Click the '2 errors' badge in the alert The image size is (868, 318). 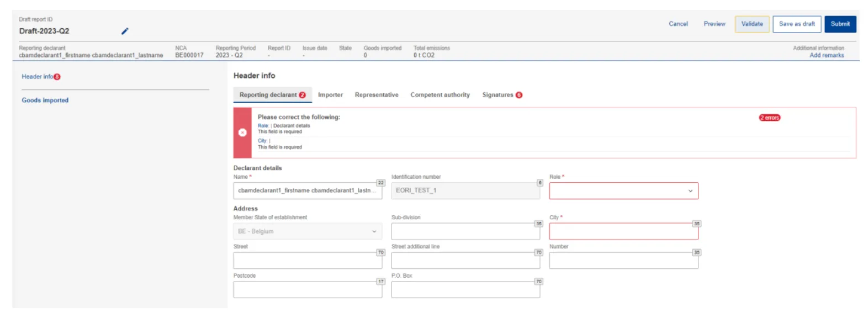(770, 118)
